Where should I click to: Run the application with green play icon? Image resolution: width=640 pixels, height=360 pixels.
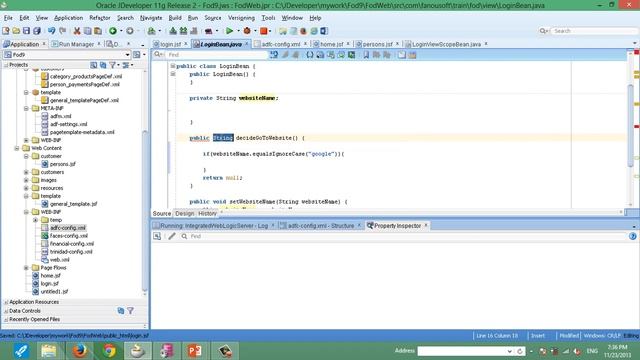229,31
